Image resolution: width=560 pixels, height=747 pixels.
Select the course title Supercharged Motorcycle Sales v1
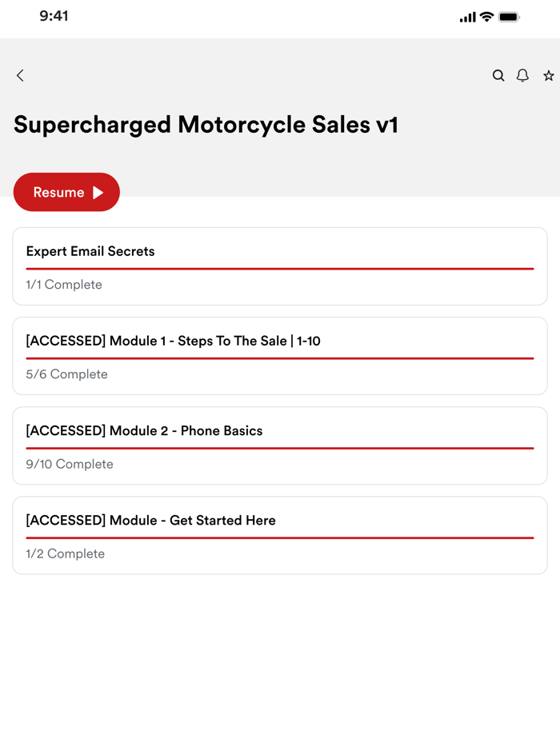[206, 125]
